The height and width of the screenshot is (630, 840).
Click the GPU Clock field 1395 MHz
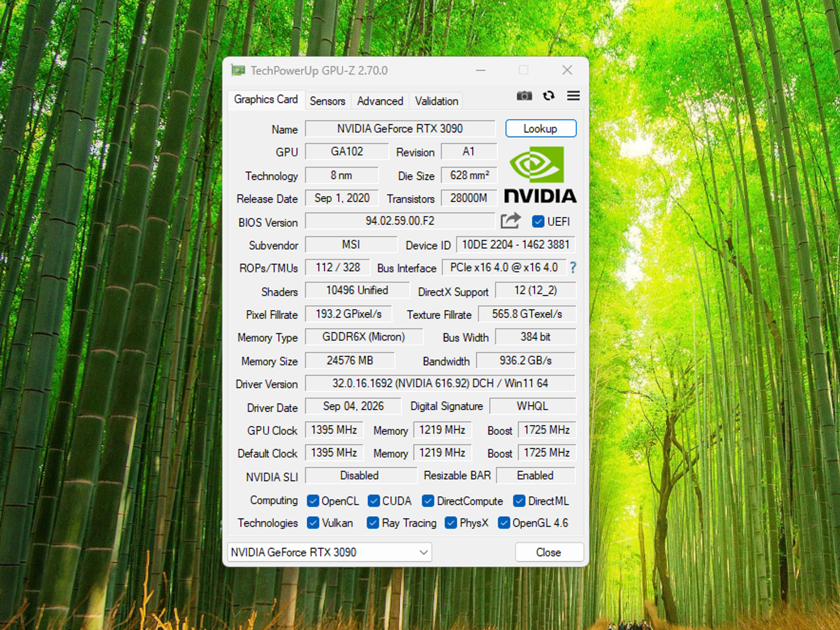point(334,430)
